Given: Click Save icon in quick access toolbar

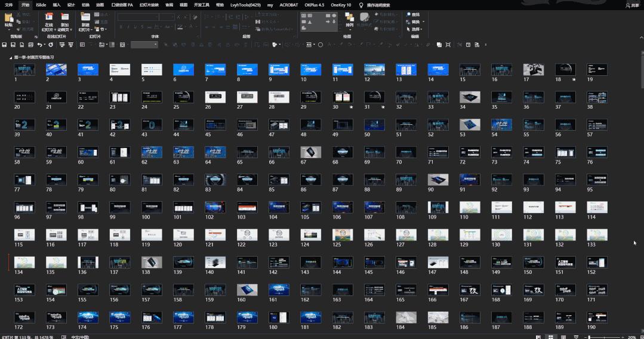Looking at the screenshot, I should [5, 45].
